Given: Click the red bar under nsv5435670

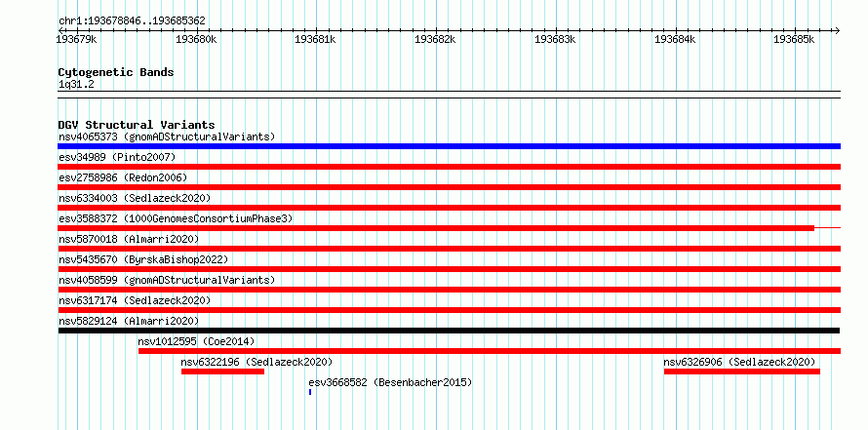Looking at the screenshot, I should pyautogui.click(x=449, y=269).
